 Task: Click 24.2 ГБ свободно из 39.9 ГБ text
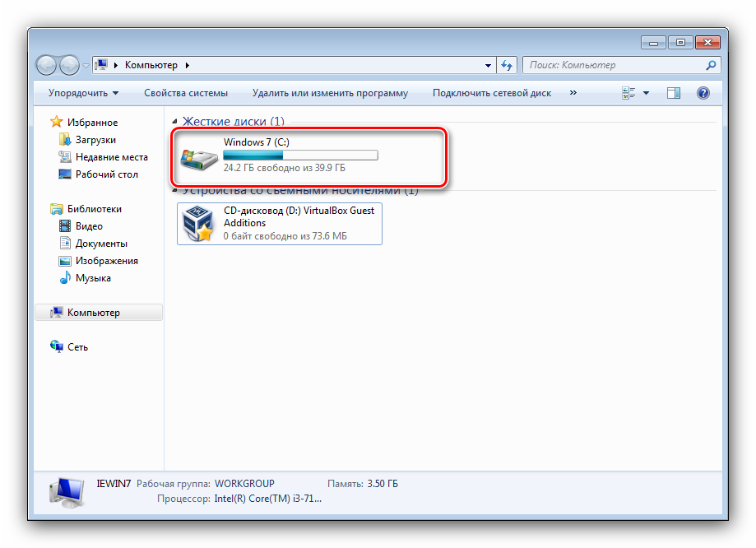284,168
